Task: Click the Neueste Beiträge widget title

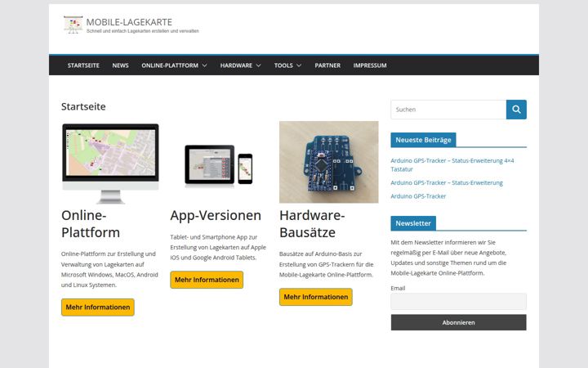Action: 423,140
